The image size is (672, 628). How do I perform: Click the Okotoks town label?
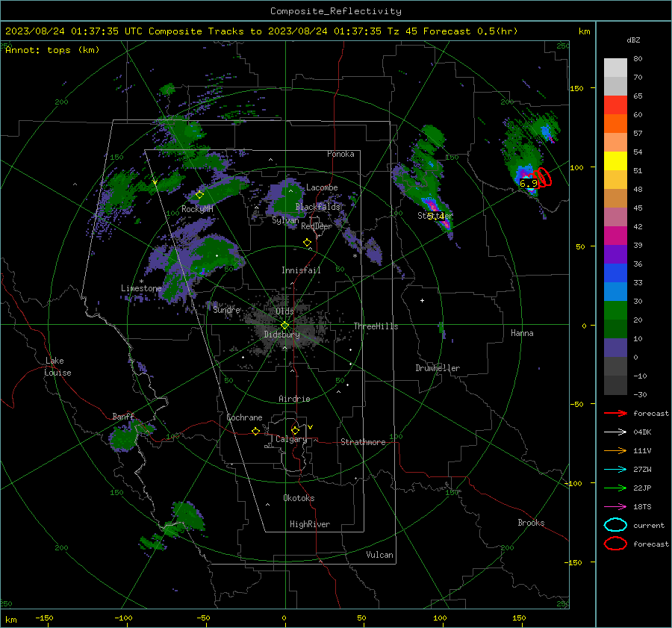pos(299,498)
